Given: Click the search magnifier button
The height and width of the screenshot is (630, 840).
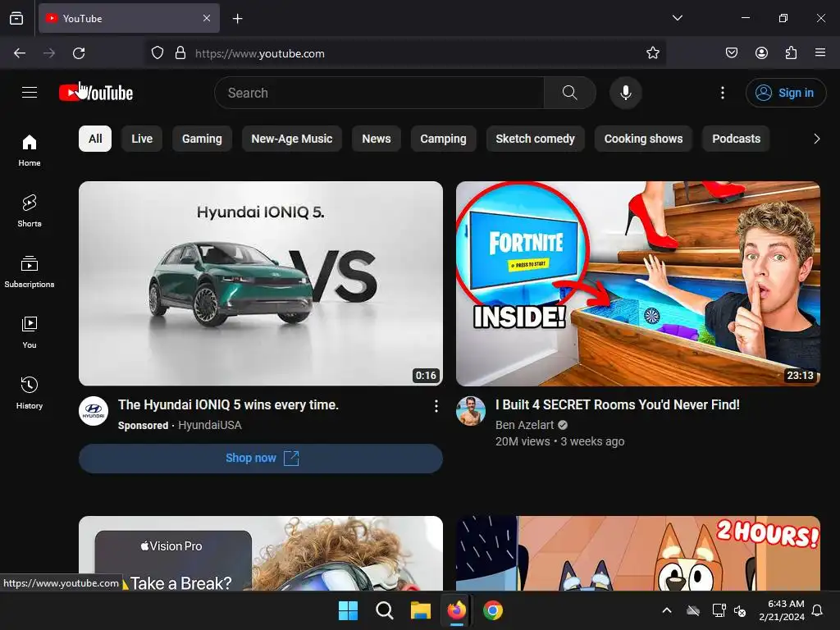Looking at the screenshot, I should tap(570, 93).
